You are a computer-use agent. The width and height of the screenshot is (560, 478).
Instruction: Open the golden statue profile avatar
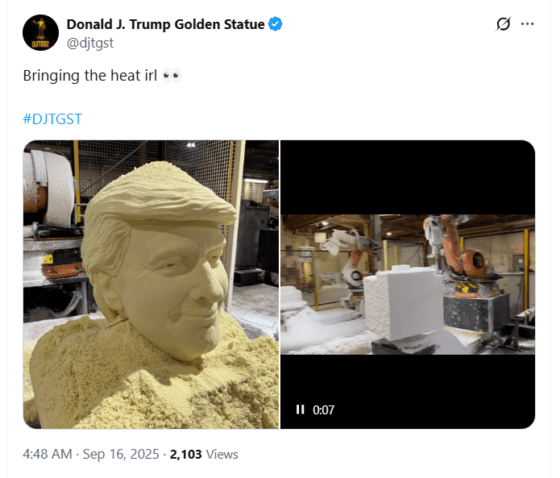(x=40, y=33)
